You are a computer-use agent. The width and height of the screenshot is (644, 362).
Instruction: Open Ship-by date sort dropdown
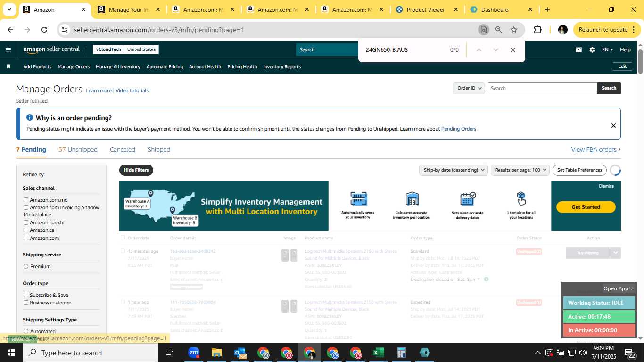point(453,170)
